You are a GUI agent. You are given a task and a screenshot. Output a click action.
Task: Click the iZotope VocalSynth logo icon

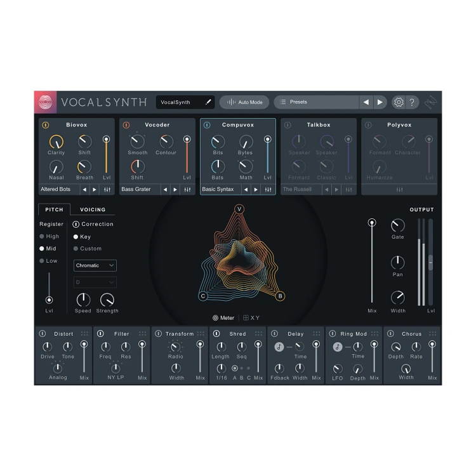click(45, 102)
